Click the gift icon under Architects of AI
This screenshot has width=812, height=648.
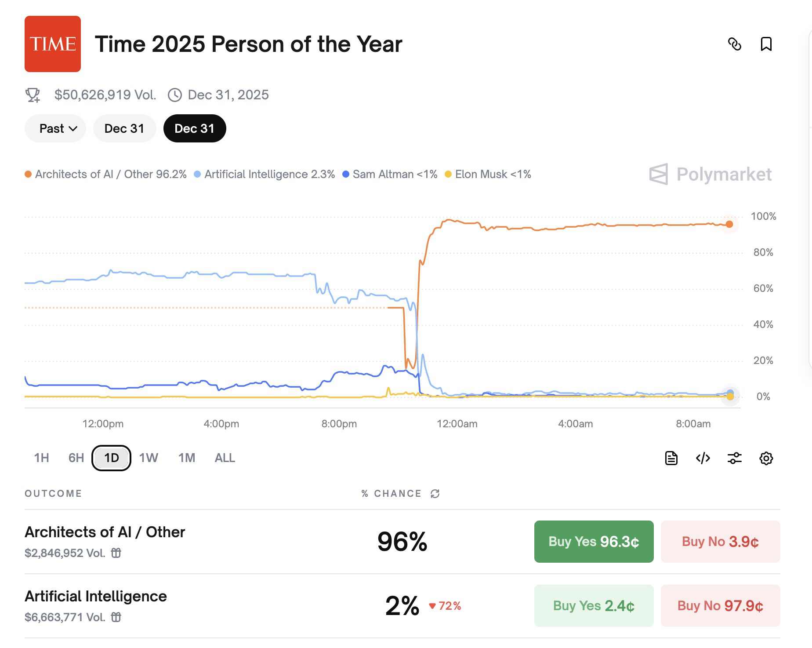(116, 553)
